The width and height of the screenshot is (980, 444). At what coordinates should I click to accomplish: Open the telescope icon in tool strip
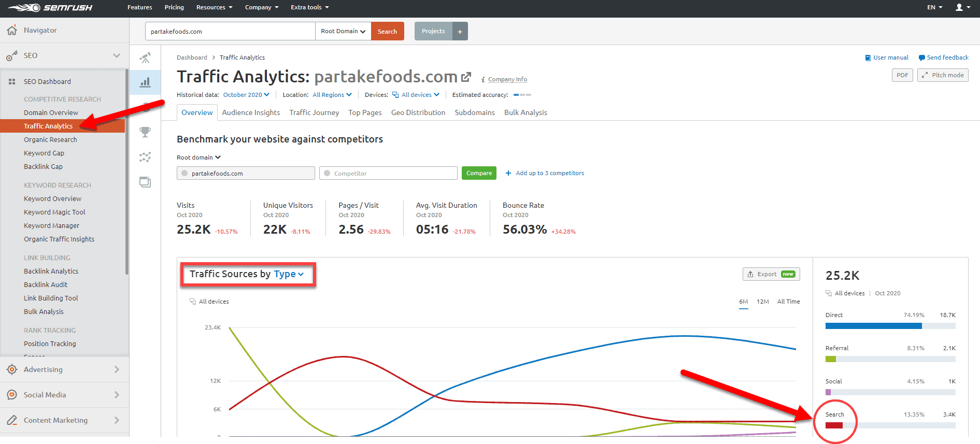click(145, 58)
